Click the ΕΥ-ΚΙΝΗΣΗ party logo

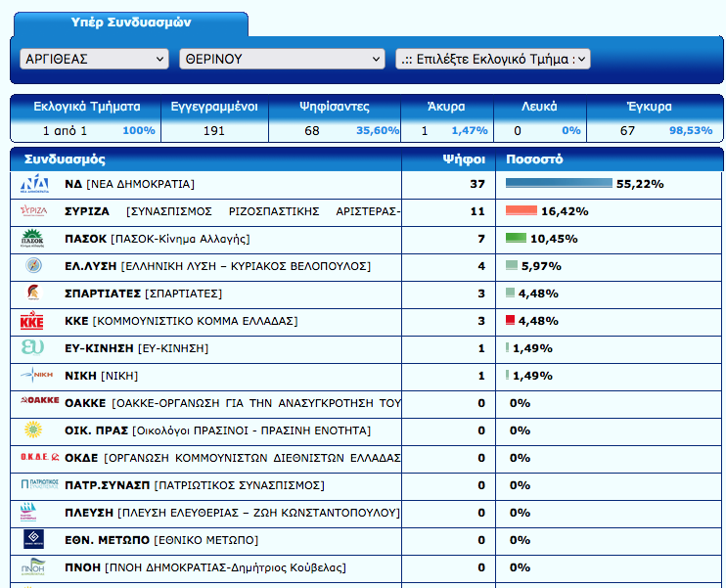click(34, 348)
